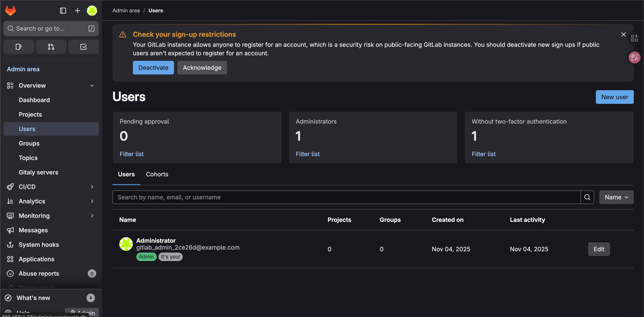Click the plus create-new icon

[77, 10]
